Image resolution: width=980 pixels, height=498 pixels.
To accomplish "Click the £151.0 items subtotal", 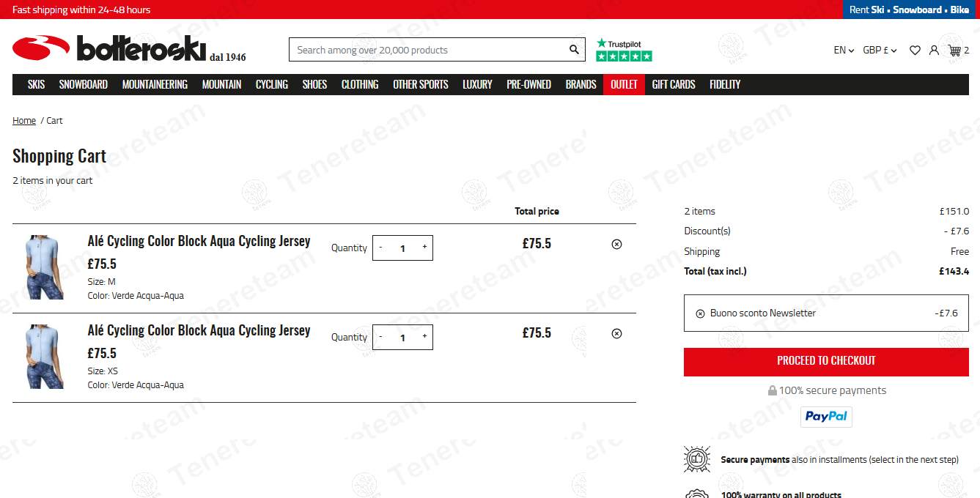I will pyautogui.click(x=954, y=211).
